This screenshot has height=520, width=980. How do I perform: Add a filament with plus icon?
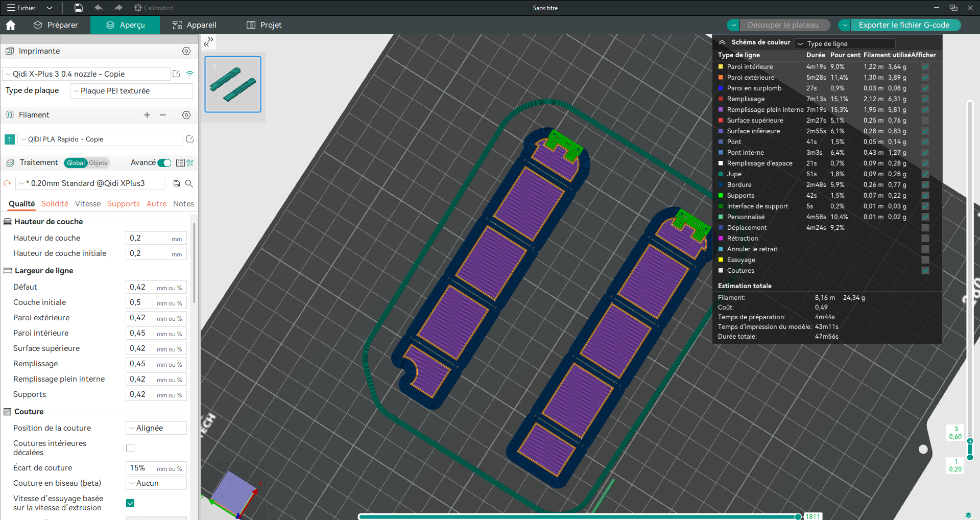[147, 115]
